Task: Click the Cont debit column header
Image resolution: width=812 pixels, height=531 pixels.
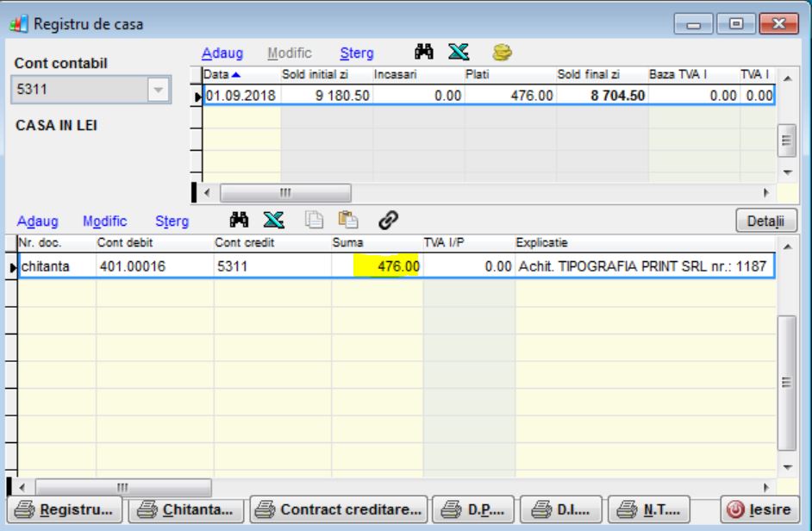Action: click(154, 242)
